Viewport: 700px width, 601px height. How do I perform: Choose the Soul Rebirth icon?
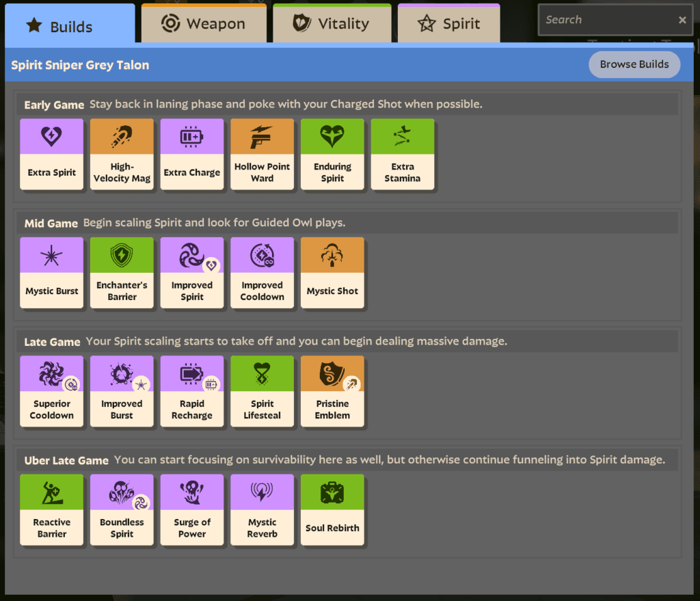coord(332,491)
